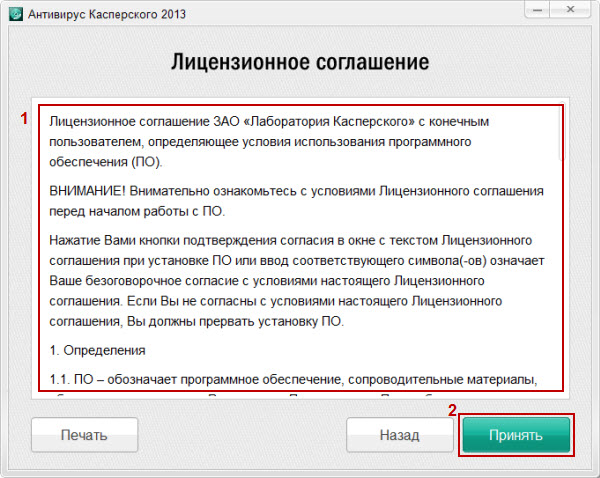Click the line '1. Определения'
600x478 pixels.
pos(98,350)
